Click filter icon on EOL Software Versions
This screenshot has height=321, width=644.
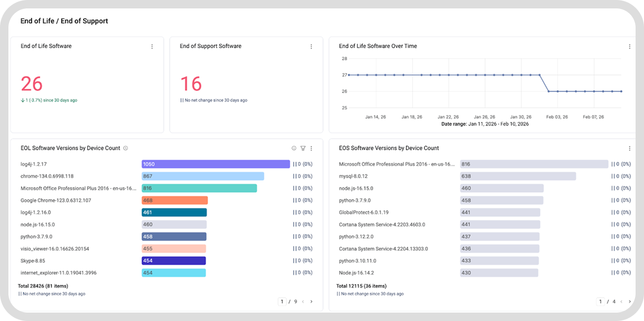(x=303, y=148)
